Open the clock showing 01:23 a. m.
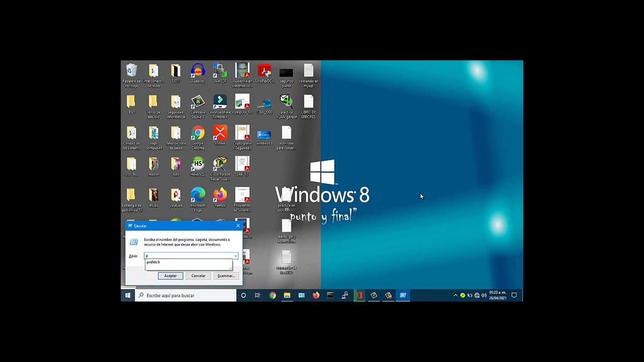 pyautogui.click(x=498, y=296)
